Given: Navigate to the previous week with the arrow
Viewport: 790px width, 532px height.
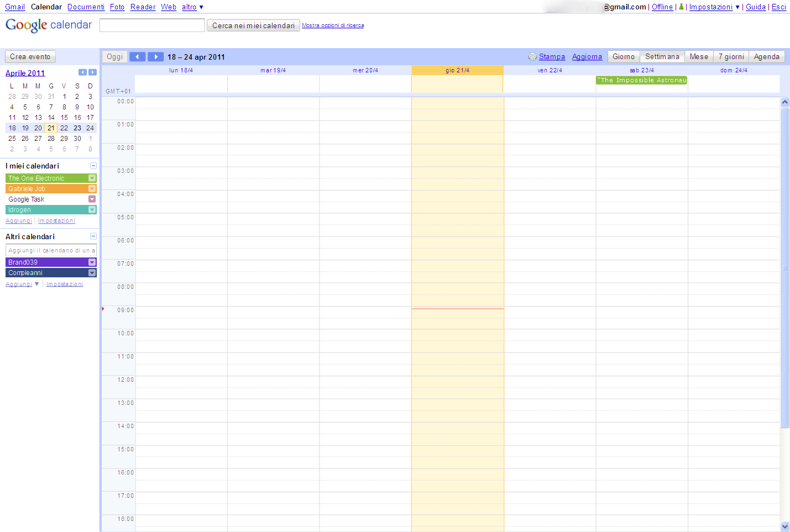Looking at the screenshot, I should coord(137,56).
